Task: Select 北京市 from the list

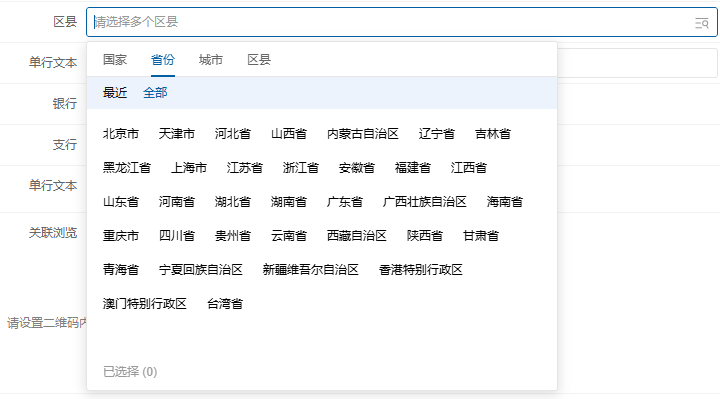Action: [121, 134]
